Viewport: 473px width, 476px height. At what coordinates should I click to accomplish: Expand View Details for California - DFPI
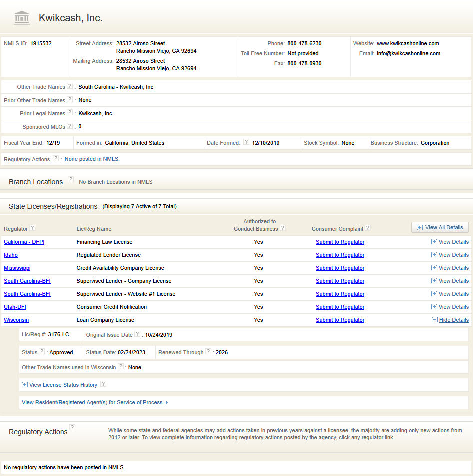[x=450, y=242]
